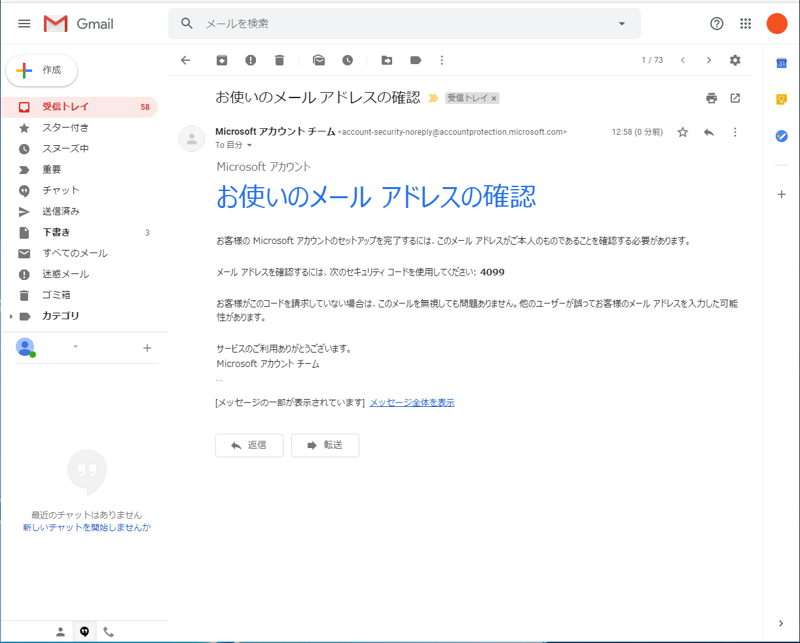The width and height of the screenshot is (800, 643).
Task: Open search options dropdown arrow
Action: tap(621, 23)
